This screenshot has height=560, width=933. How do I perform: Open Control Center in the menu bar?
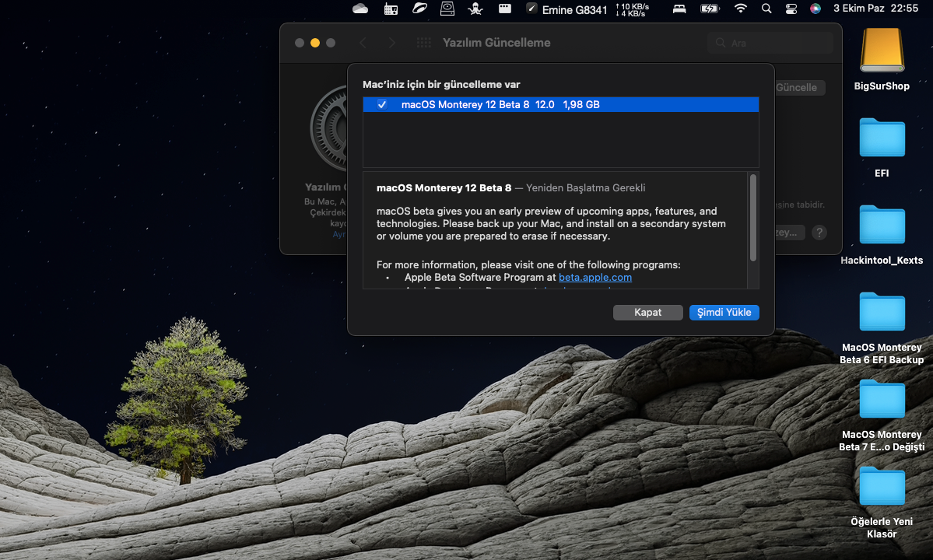pyautogui.click(x=791, y=9)
